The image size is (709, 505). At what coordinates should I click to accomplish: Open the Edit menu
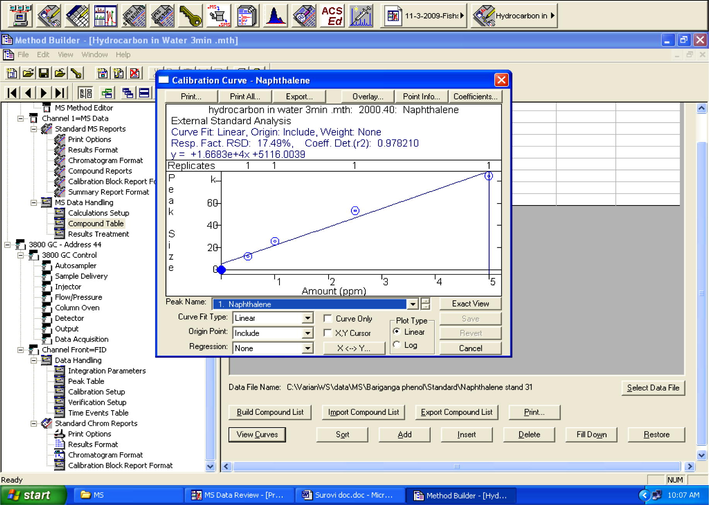(43, 55)
